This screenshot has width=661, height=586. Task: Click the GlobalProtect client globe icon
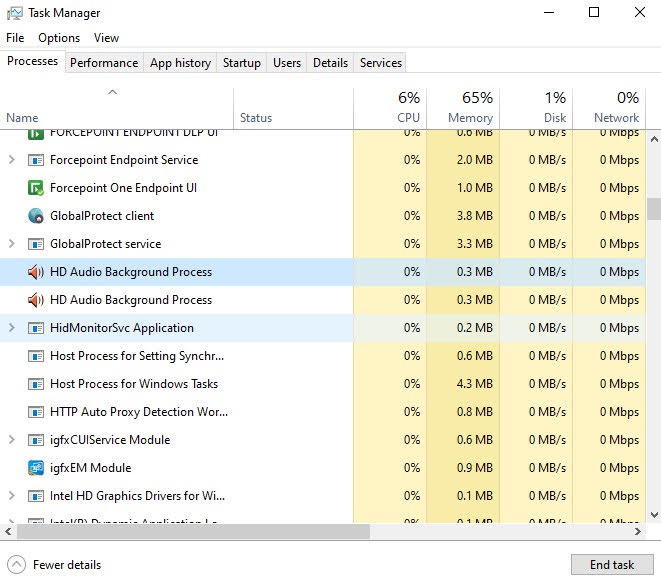tap(36, 216)
